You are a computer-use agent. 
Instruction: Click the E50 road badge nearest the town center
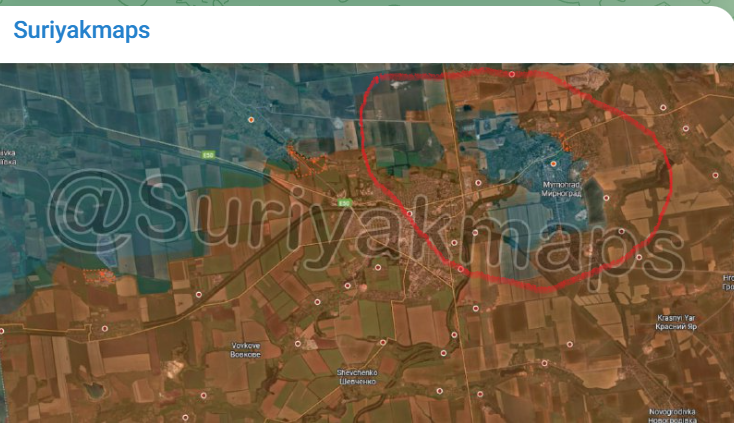coord(342,202)
